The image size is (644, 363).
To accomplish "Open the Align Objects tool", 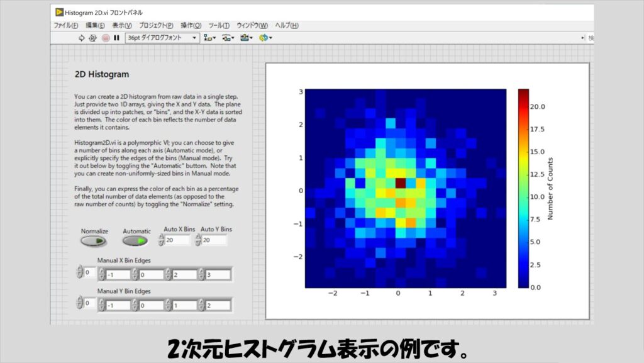I will point(209,38).
